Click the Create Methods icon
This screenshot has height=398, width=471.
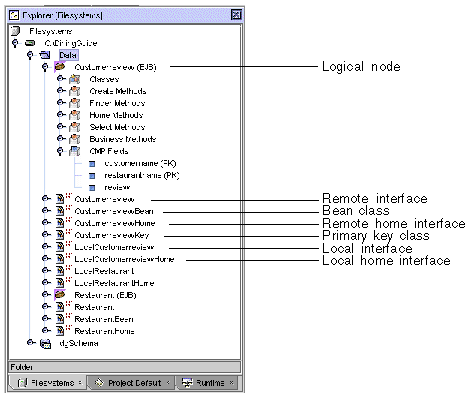pos(75,91)
